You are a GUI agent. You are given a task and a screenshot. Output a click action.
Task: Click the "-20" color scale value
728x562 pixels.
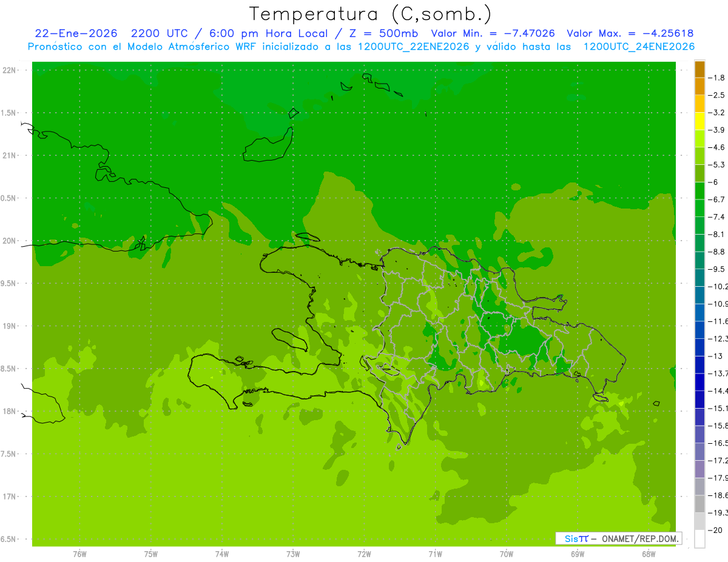coord(715,530)
